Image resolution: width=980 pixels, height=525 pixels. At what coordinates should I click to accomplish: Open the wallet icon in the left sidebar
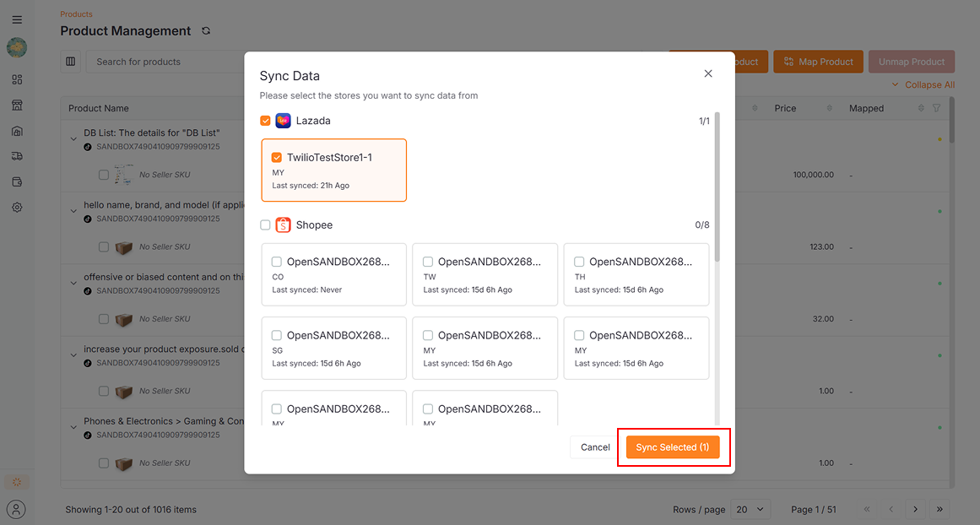17,181
